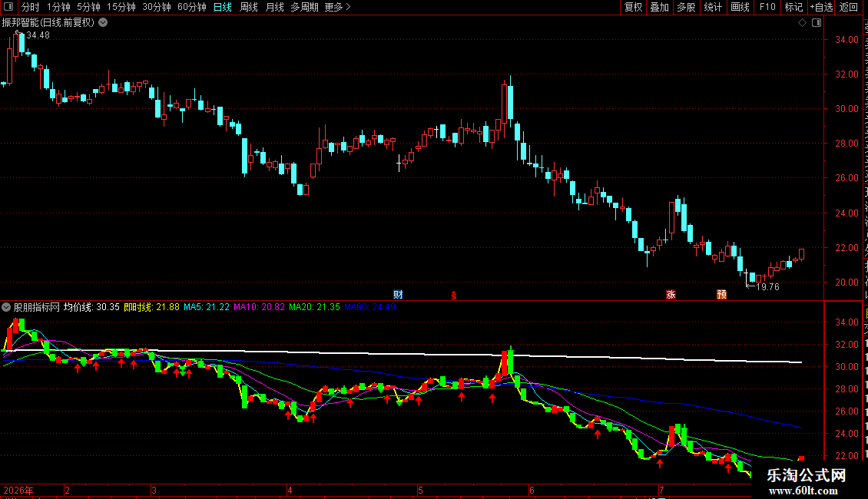This screenshot has height=499, width=868.
Task: Click the red S marker on chart
Action: pyautogui.click(x=454, y=296)
